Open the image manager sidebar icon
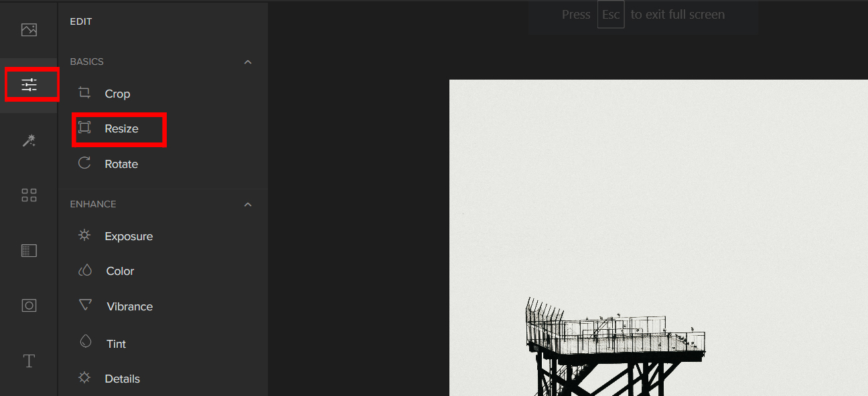Screen dimensions: 868x396 coord(29,29)
